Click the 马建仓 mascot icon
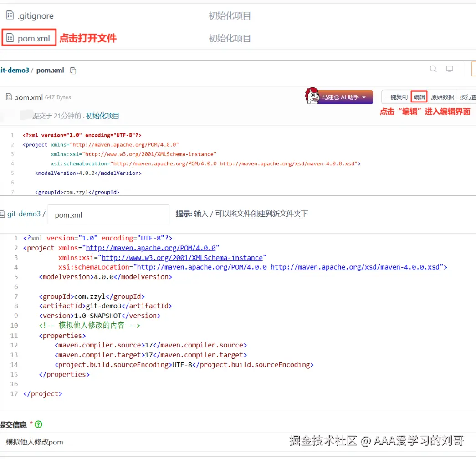This screenshot has height=459, width=476. [312, 96]
